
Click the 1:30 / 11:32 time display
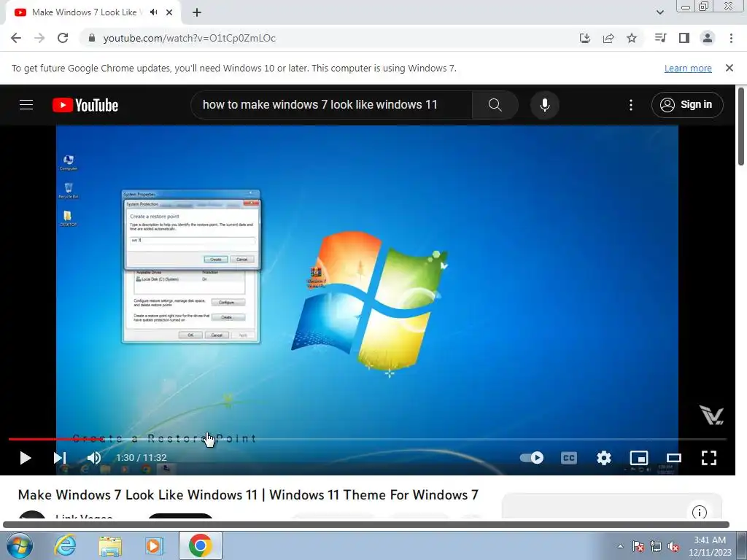pyautogui.click(x=141, y=458)
